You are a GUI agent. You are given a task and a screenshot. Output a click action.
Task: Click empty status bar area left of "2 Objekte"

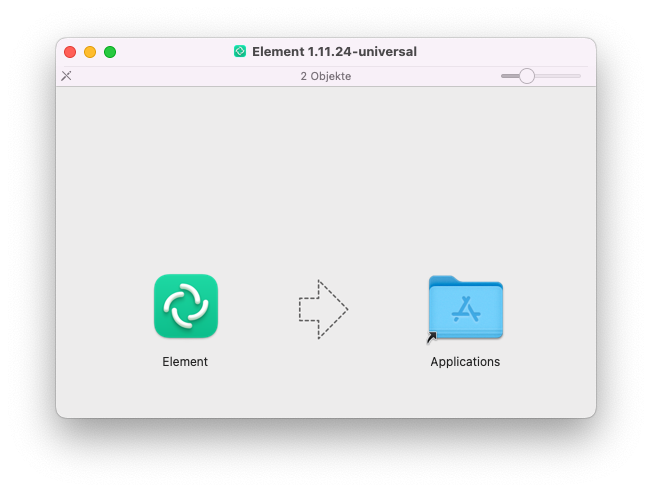180,76
